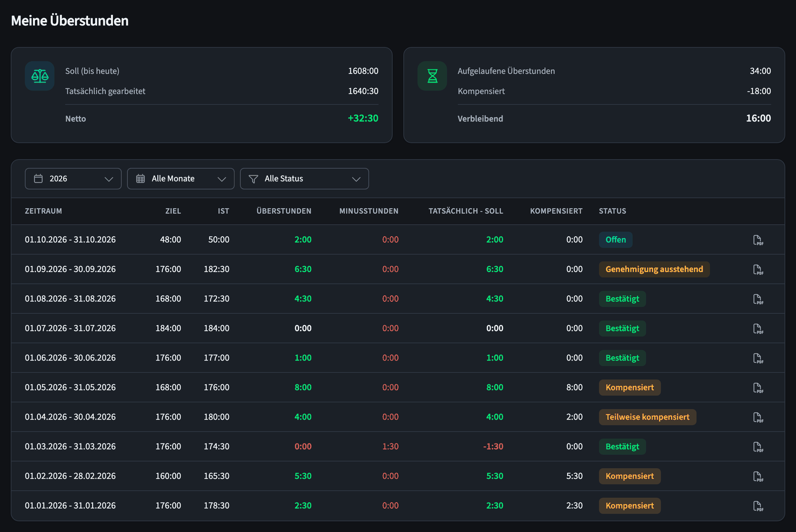The width and height of the screenshot is (796, 532).
Task: Click the Zeitraum column header
Action: [x=44, y=211]
